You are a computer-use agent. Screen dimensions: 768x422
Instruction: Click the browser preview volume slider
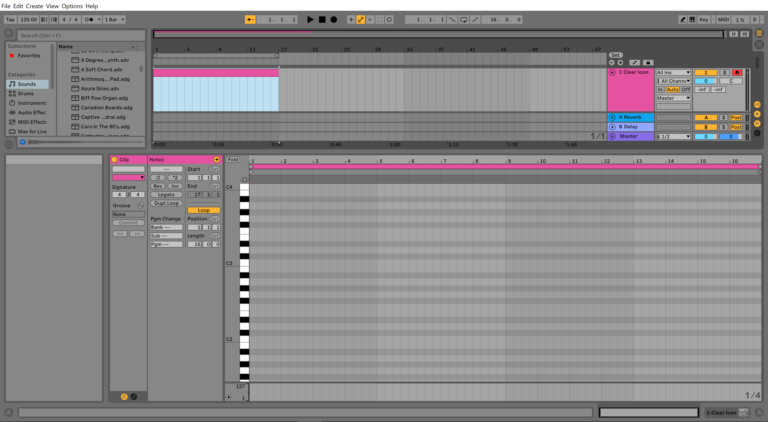click(x=86, y=142)
